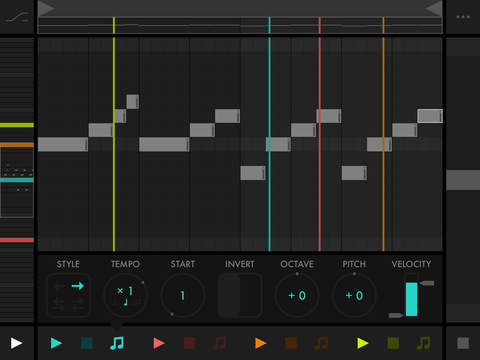Click the yellow-green music note icon
Image resolution: width=480 pixels, height=360 pixels.
[x=424, y=343]
